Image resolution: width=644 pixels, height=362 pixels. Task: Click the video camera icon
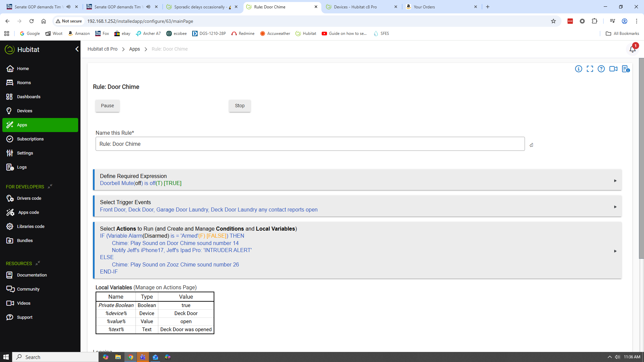[613, 69]
